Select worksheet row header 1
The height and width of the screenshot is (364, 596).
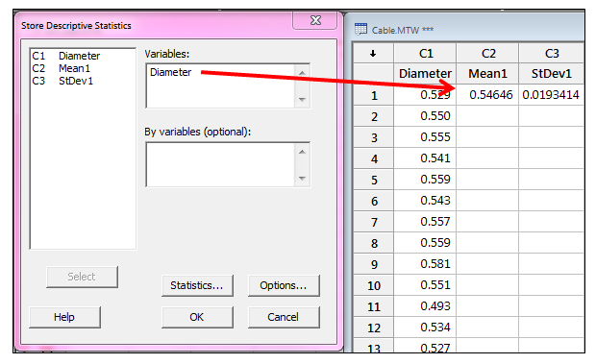[x=374, y=95]
